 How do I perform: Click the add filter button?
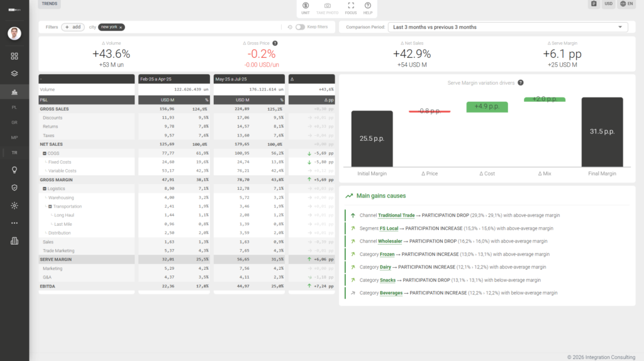coord(73,27)
